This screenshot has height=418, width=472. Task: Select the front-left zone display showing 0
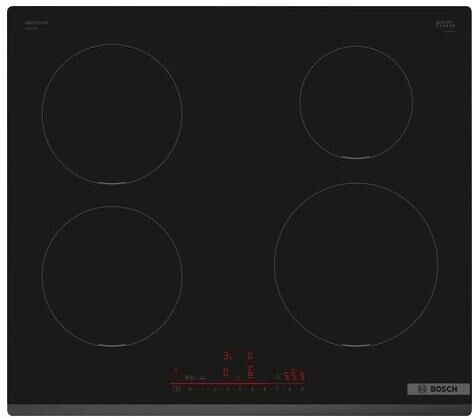[226, 372]
